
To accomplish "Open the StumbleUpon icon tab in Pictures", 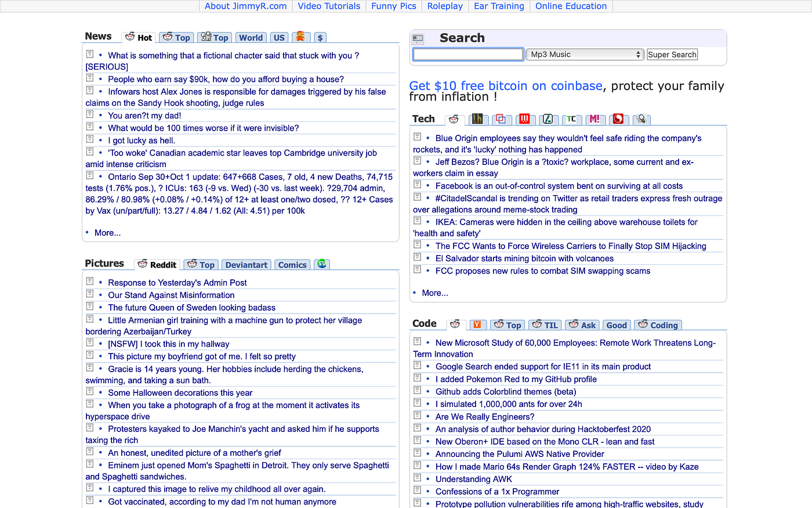I will pyautogui.click(x=322, y=264).
